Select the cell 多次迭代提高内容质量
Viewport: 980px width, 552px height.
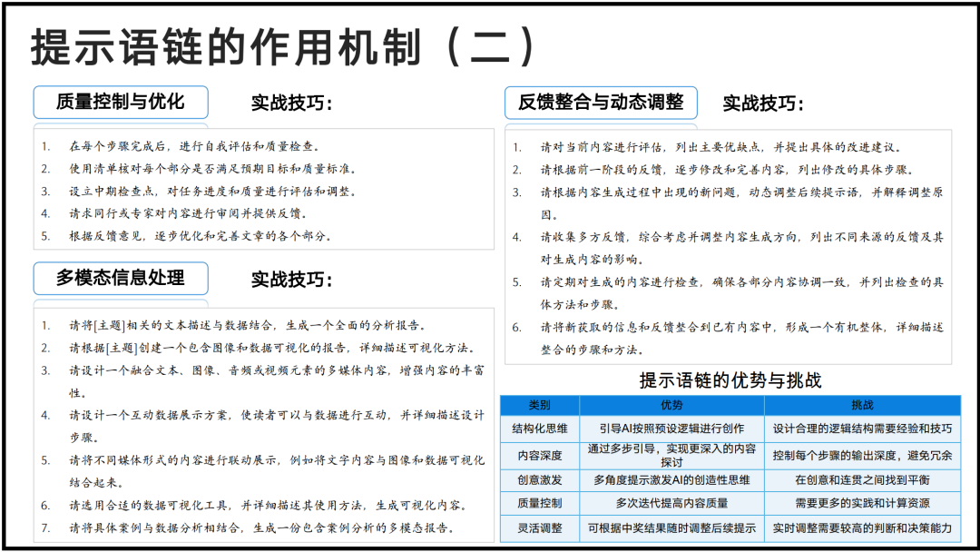[x=671, y=503]
